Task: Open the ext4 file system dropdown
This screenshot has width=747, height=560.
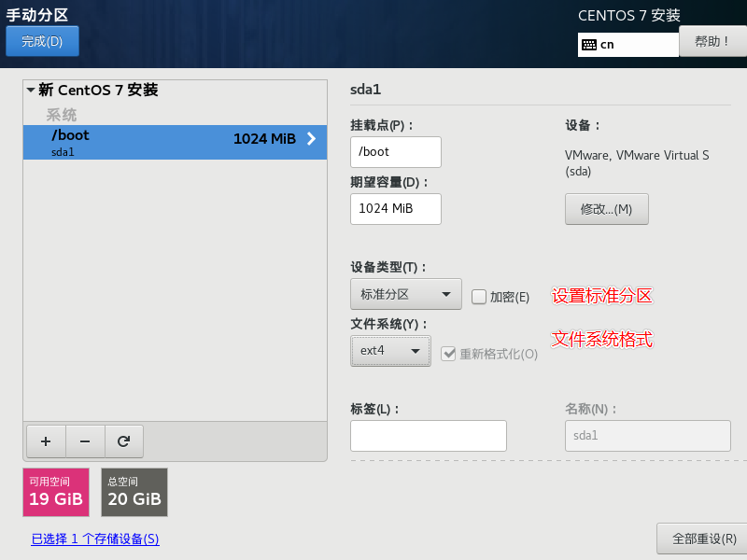Action: pyautogui.click(x=390, y=351)
